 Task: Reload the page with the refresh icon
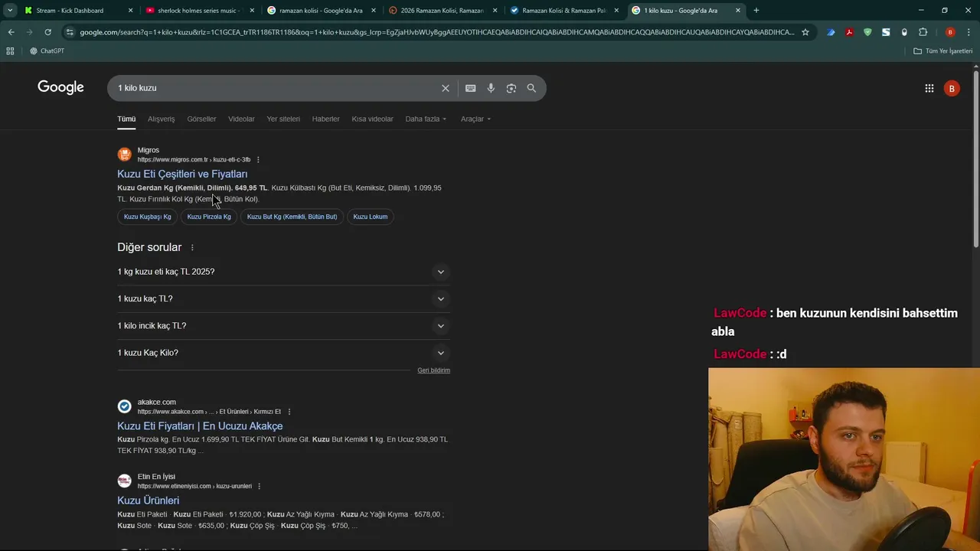(47, 32)
